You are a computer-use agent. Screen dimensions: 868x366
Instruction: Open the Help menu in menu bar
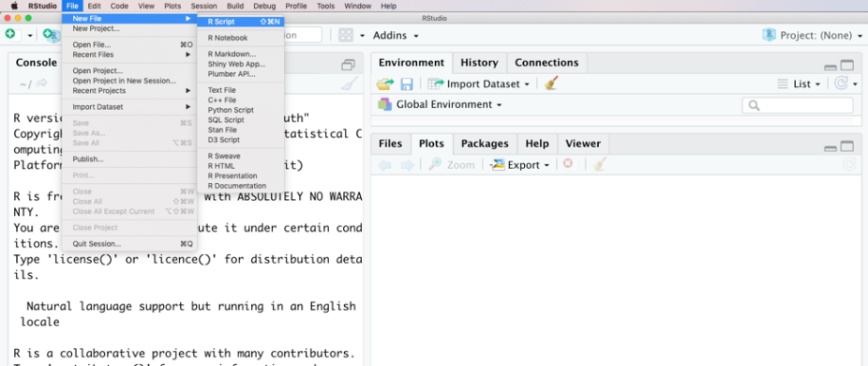point(389,6)
